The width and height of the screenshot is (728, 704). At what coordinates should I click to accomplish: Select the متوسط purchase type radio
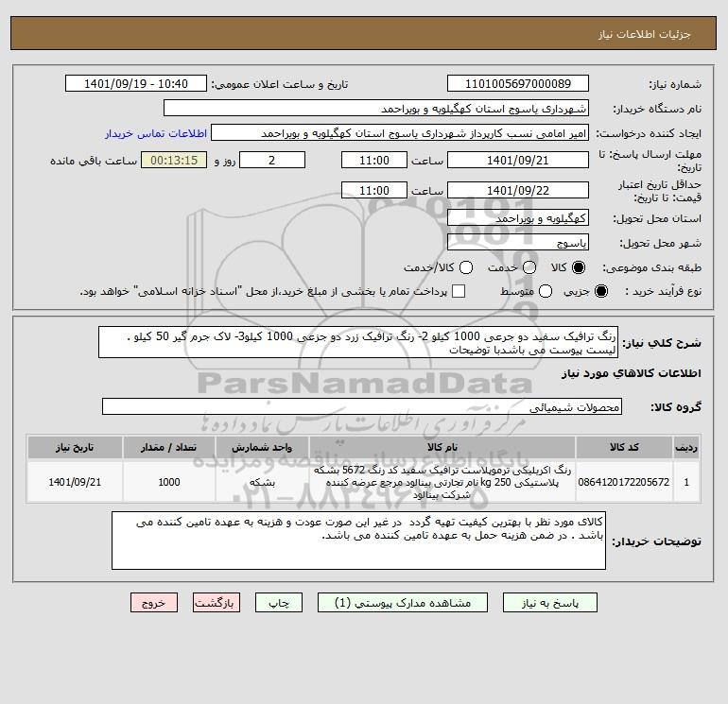tap(546, 291)
